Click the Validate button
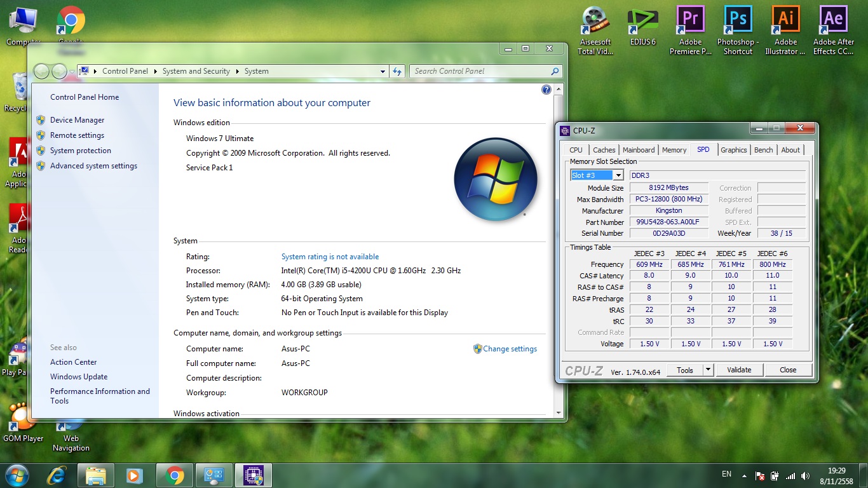 point(739,370)
